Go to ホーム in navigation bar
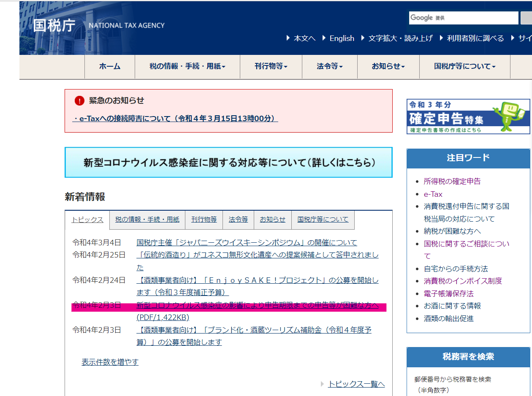This screenshot has width=532, height=396. 110,67
